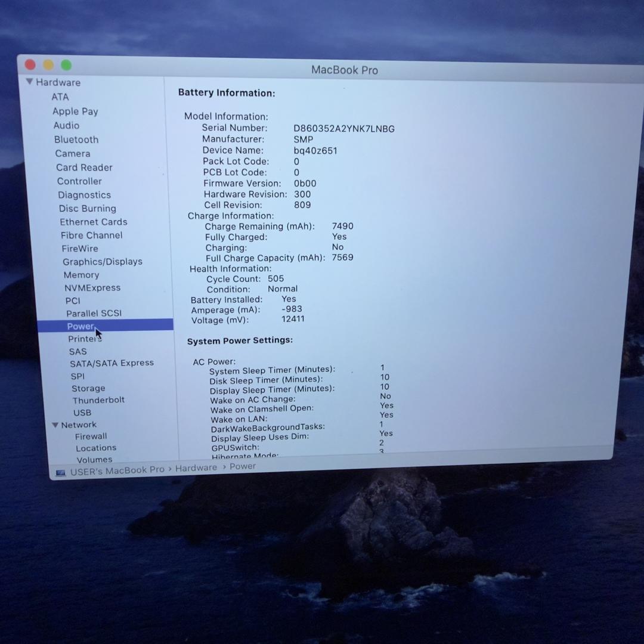Click Charge Remaining value 7490
Image resolution: width=644 pixels, height=644 pixels.
click(342, 227)
